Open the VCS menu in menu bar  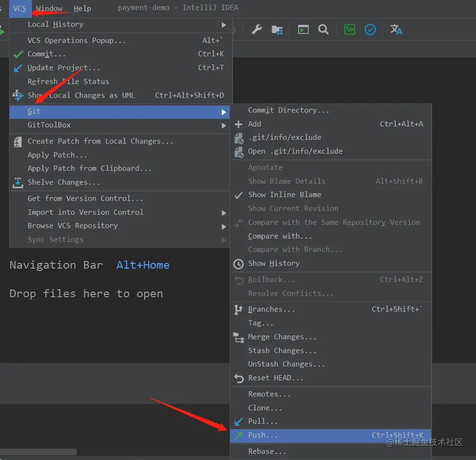click(x=20, y=9)
